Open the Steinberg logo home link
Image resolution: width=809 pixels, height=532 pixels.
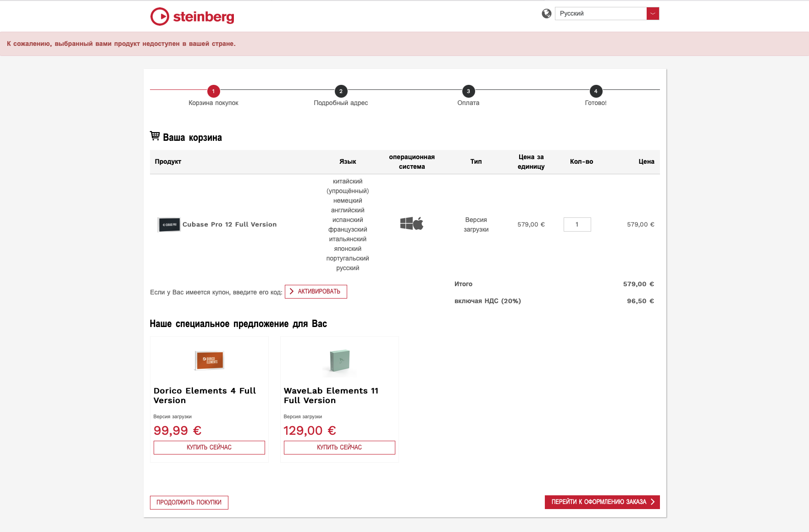[192, 17]
